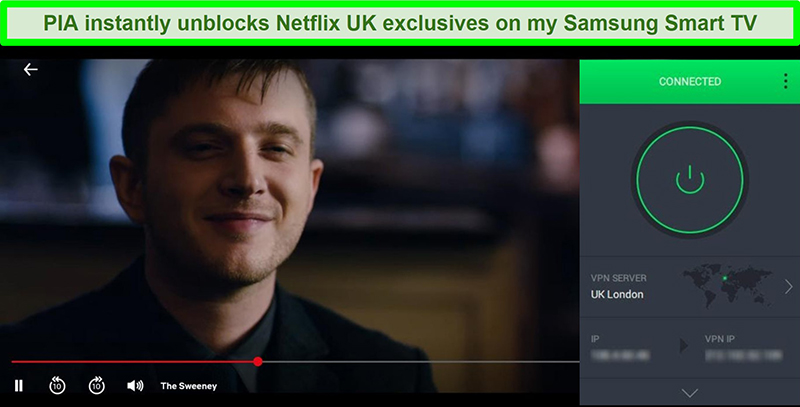Expand PIA panel with down chevron
Screen dimensions: 800x407
(x=690, y=393)
